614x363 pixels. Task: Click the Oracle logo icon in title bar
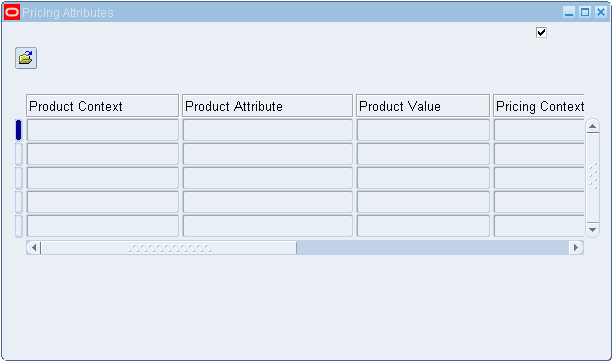coord(12,13)
